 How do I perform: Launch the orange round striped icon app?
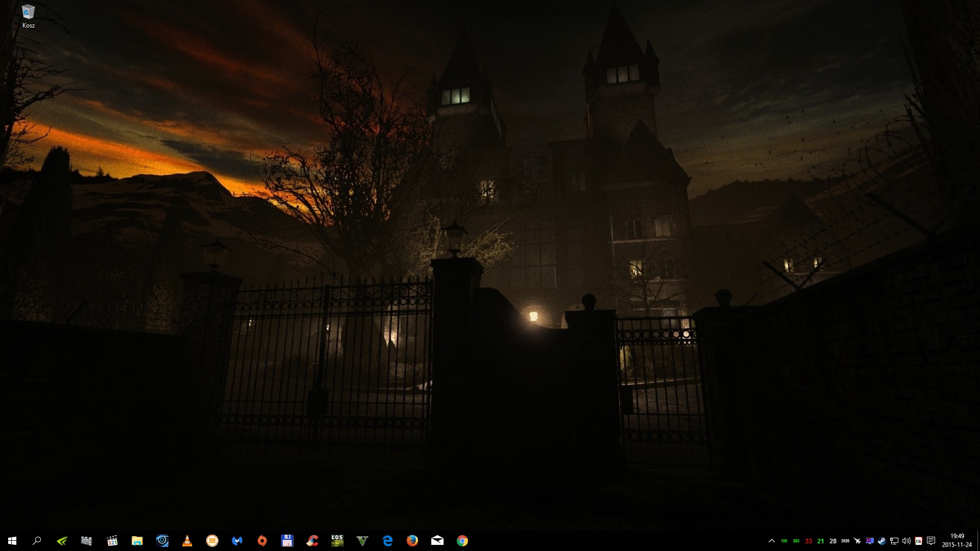coord(212,541)
